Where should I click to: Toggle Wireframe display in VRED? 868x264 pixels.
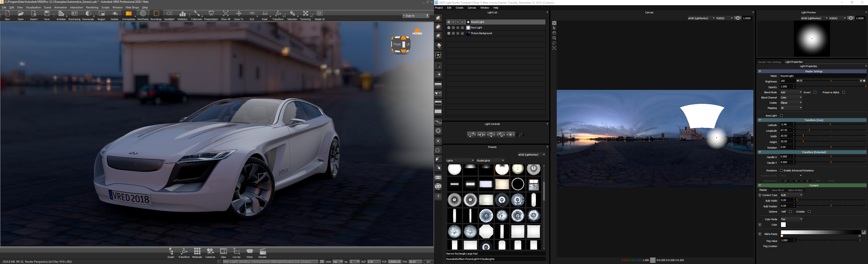(x=143, y=15)
